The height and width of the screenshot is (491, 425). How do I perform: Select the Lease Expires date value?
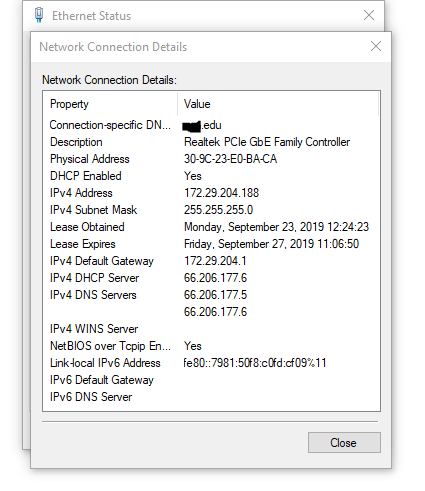(x=271, y=244)
